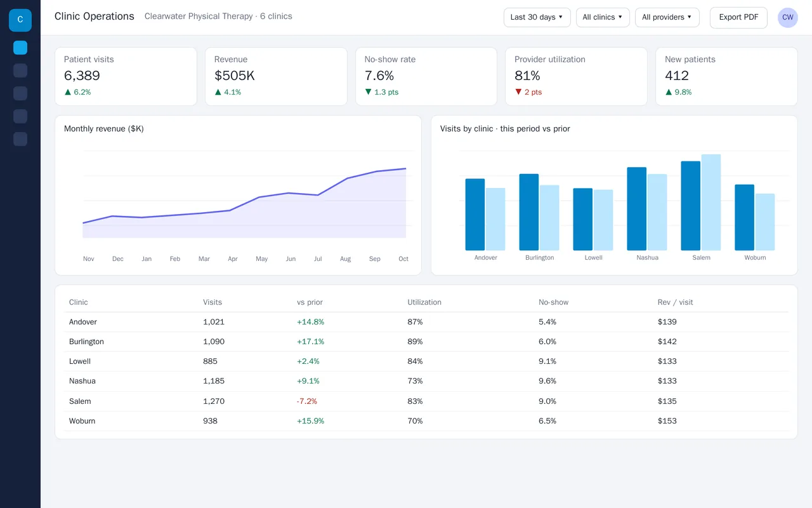Open the CW user avatar
The image size is (812, 508).
tap(788, 18)
